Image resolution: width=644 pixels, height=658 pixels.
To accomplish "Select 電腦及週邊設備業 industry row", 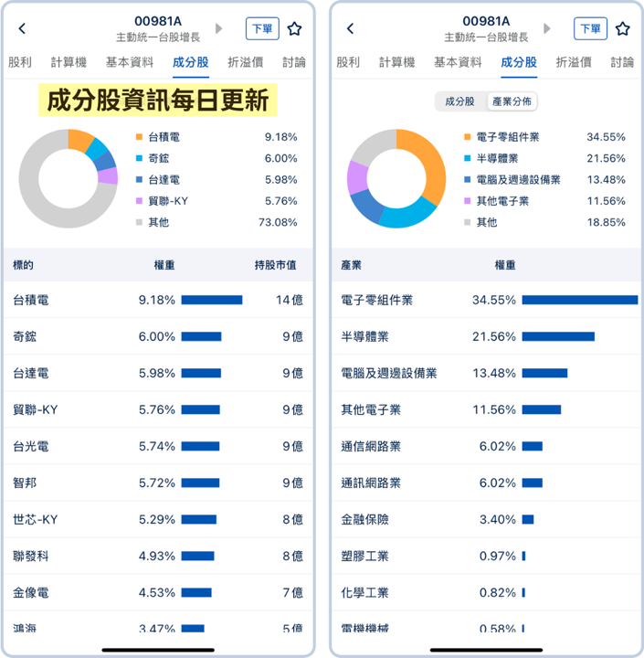I will pyautogui.click(x=486, y=373).
